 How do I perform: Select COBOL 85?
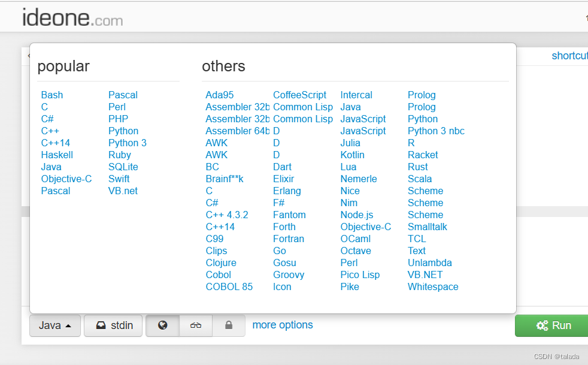pos(229,287)
